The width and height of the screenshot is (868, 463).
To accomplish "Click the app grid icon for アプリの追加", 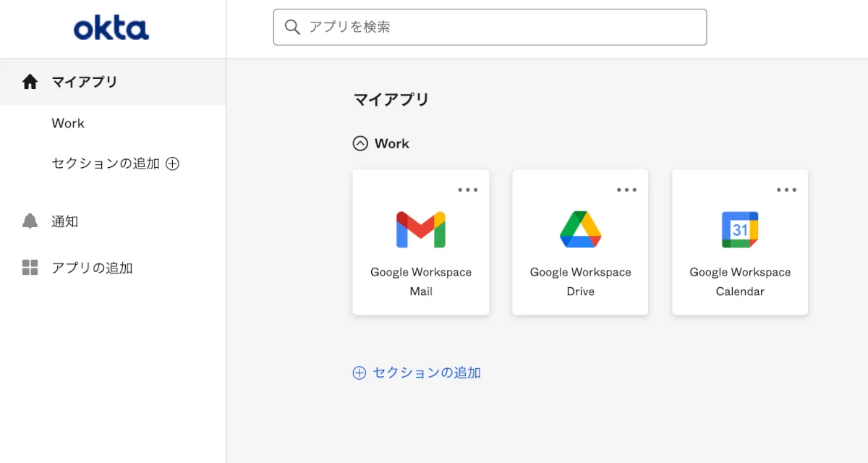I will click(x=30, y=268).
